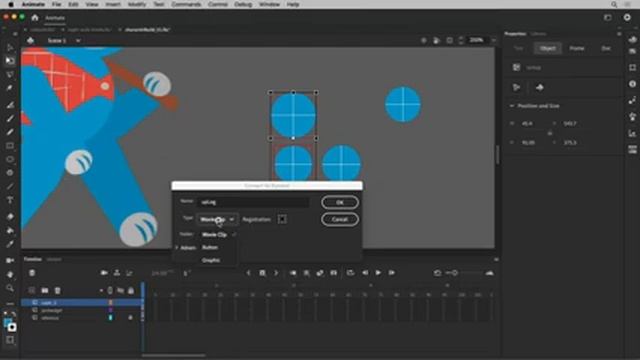Open the File menu
640x360 pixels.
(x=56, y=4)
